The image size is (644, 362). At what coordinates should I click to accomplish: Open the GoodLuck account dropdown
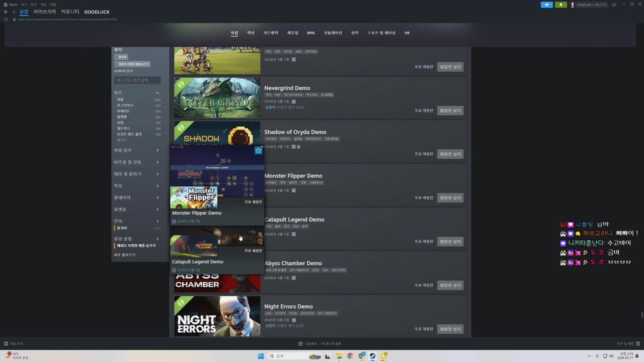(591, 5)
